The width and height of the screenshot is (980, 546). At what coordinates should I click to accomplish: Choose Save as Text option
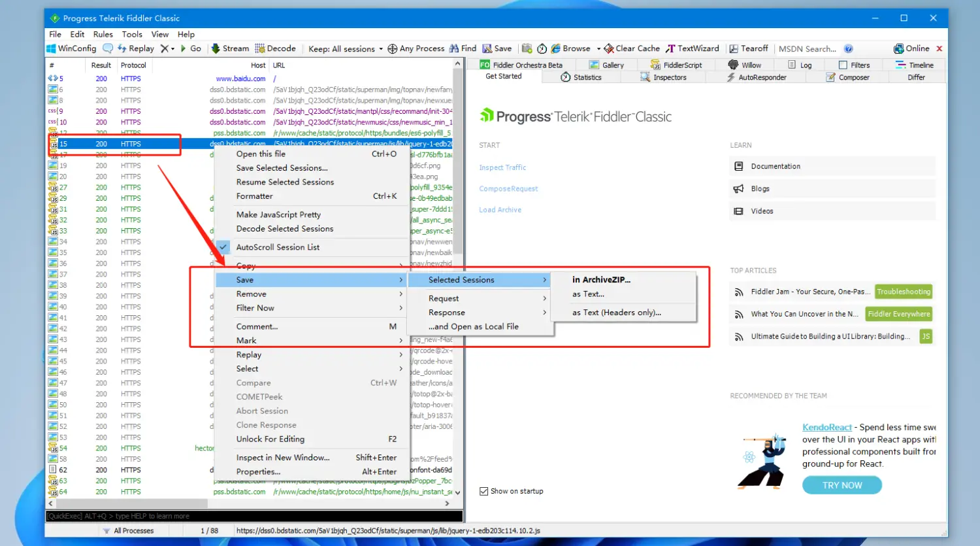624,294
